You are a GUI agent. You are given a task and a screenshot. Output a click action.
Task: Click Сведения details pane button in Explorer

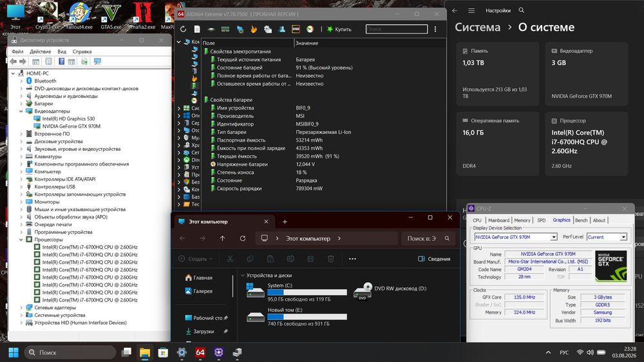[434, 259]
